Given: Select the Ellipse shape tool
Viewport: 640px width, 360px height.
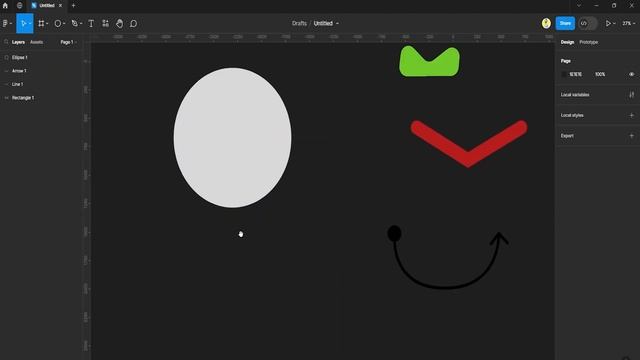Looking at the screenshot, I should pos(58,24).
